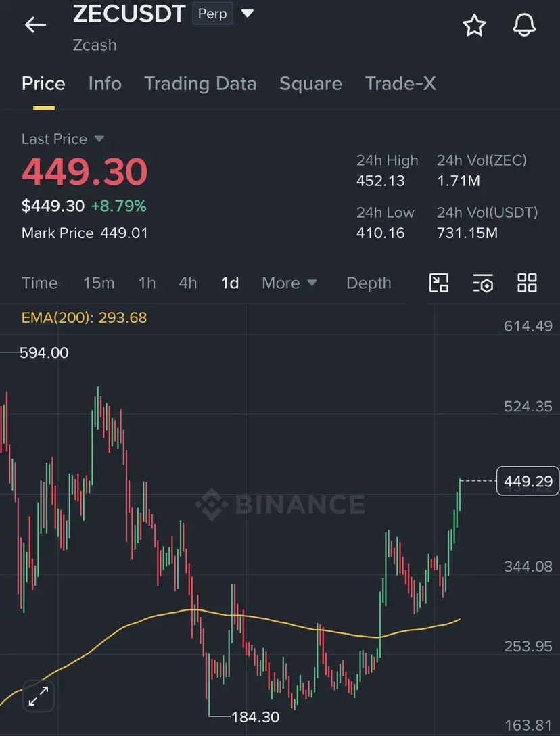Expand chart to fullscreen with arrows icon
Screen dimensions: 560x736
tap(39, 696)
